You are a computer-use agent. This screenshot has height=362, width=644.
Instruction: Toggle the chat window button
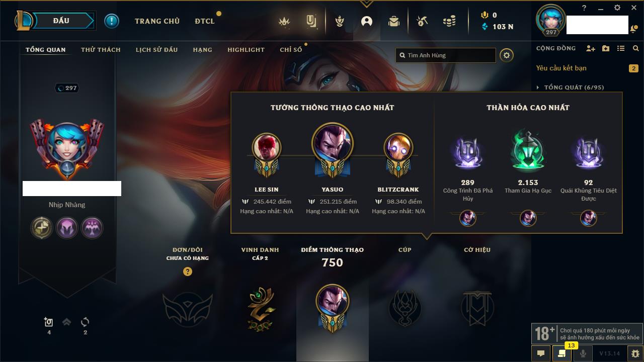pos(541,353)
